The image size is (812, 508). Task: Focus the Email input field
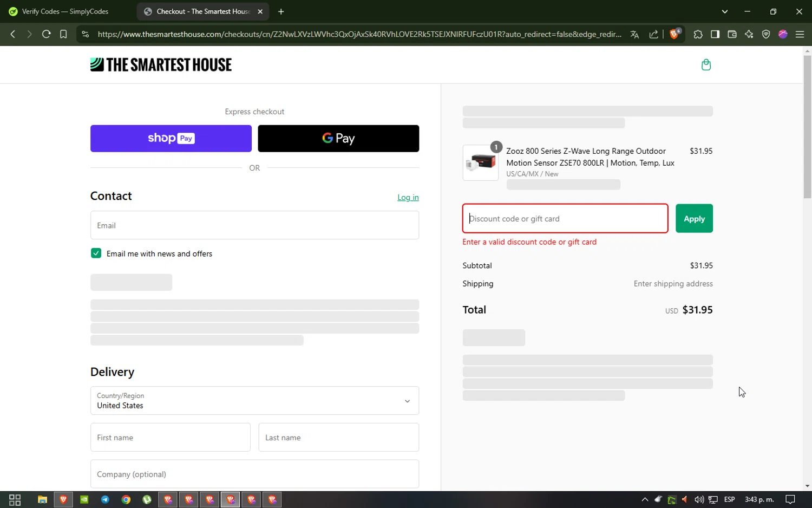[x=254, y=225]
